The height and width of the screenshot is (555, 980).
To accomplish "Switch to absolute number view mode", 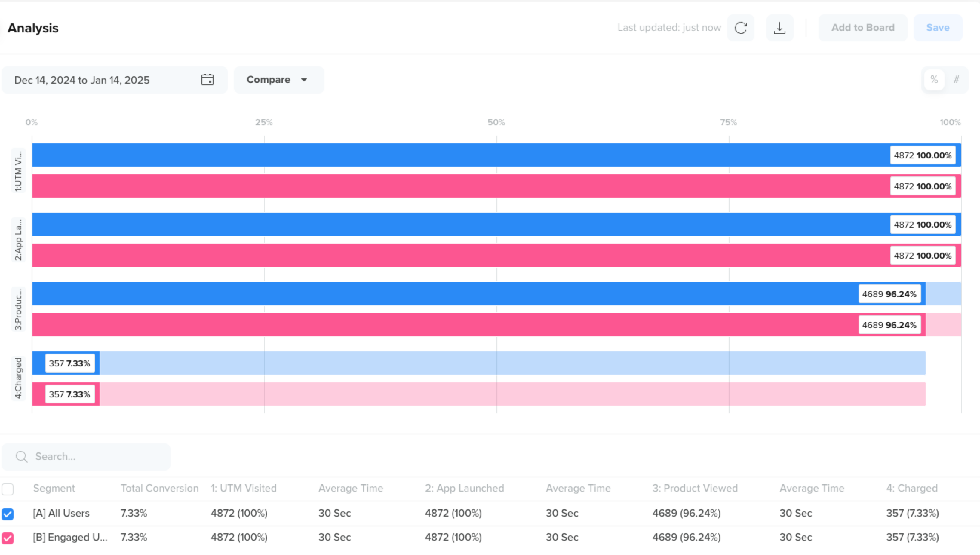I will 957,80.
